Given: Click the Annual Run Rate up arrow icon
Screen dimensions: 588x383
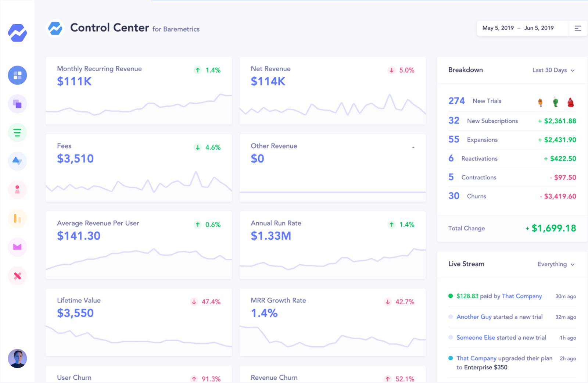Looking at the screenshot, I should click(391, 225).
